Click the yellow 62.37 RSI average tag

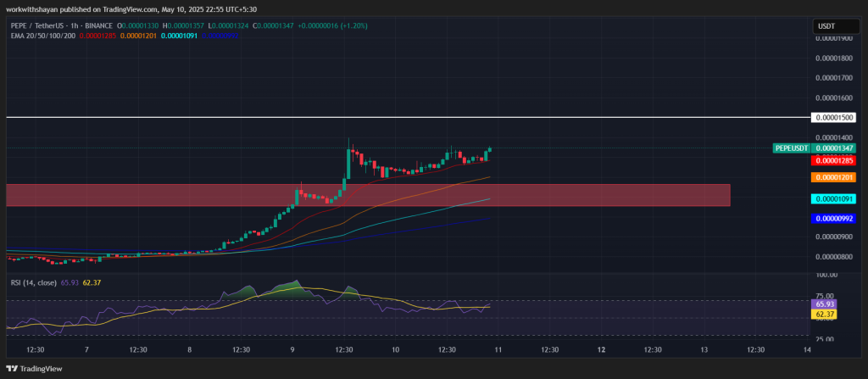[x=826, y=314]
